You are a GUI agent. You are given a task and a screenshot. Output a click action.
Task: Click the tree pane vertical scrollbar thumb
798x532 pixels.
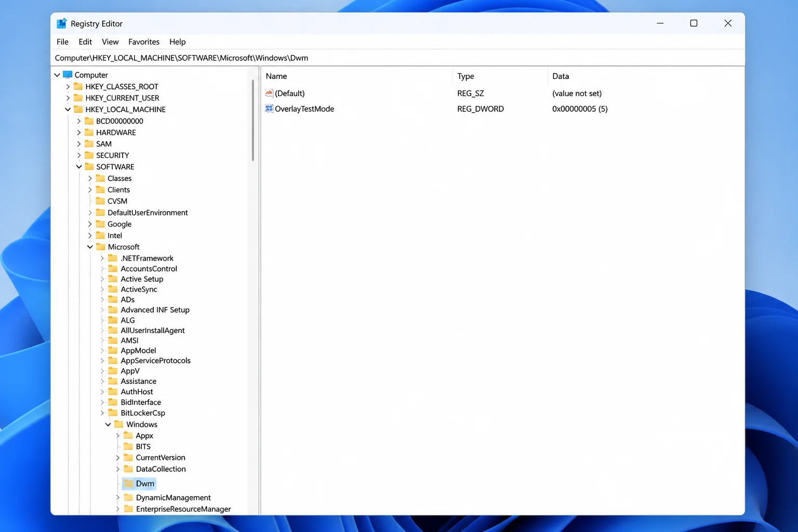pos(253,119)
